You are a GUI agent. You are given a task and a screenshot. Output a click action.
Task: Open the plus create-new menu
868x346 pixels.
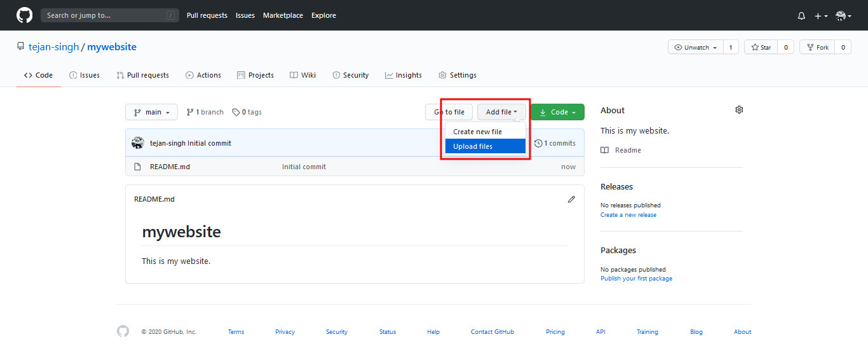(821, 16)
